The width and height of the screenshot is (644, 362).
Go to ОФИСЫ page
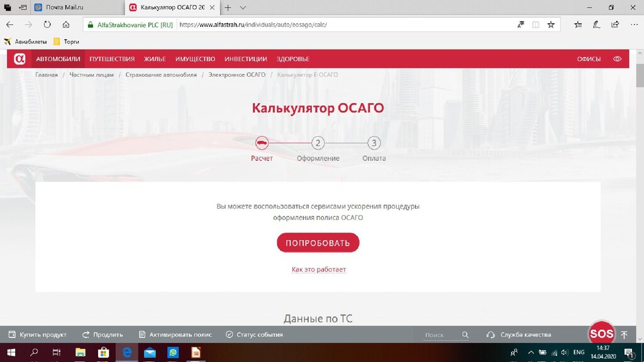tap(589, 58)
